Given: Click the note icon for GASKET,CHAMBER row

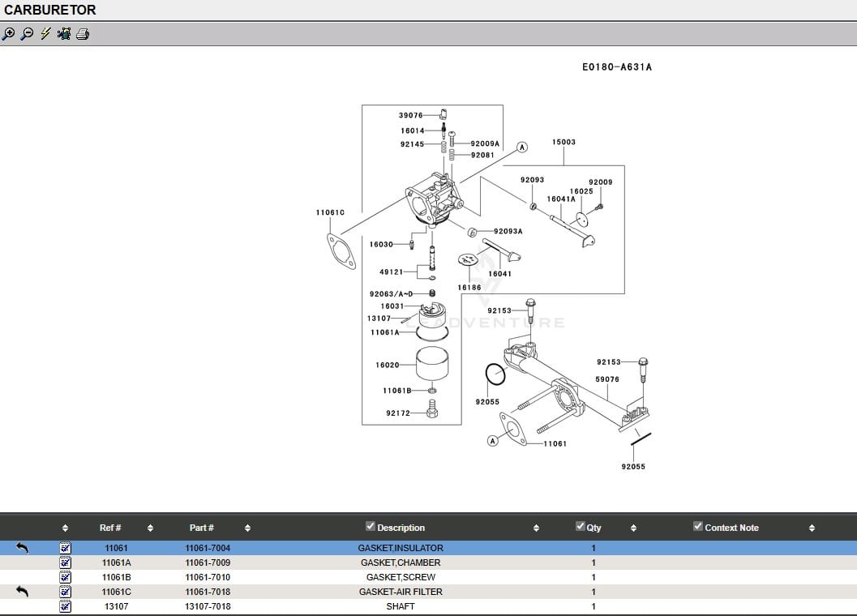Looking at the screenshot, I should 66,563.
